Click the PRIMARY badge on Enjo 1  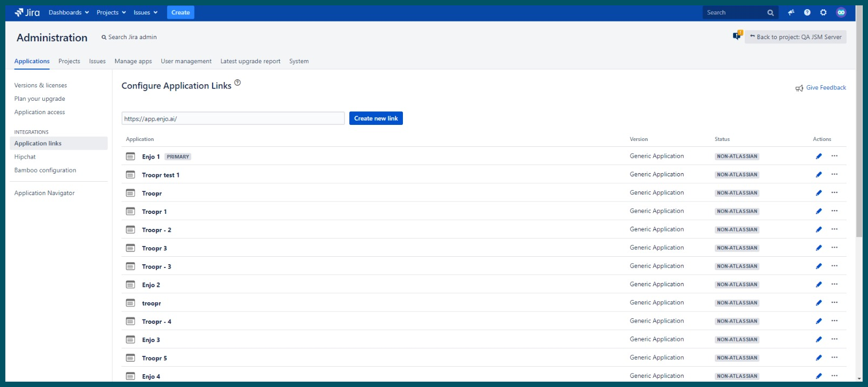178,157
